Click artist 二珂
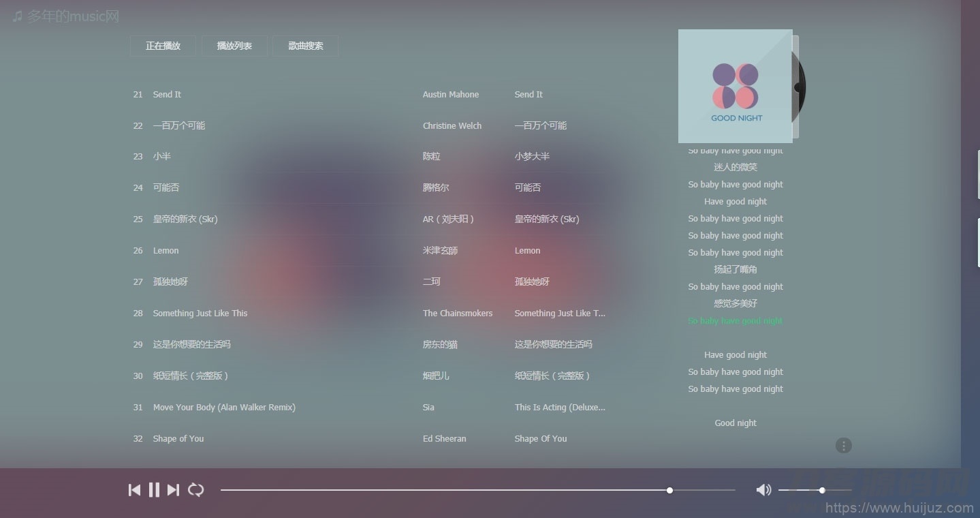The width and height of the screenshot is (980, 518). point(432,281)
